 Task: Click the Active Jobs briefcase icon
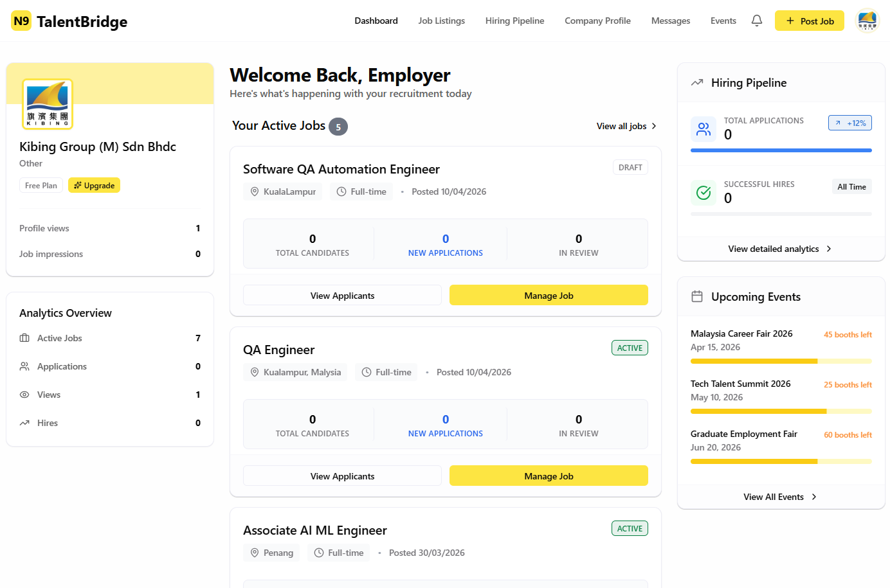pos(24,338)
